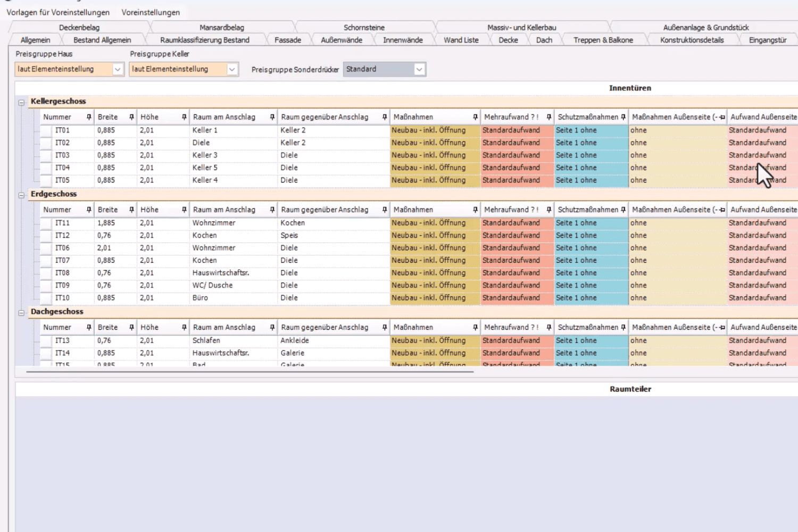This screenshot has width=798, height=532.
Task: Pin Mehraufwand column in Dachgeschoss table
Action: coord(548,327)
